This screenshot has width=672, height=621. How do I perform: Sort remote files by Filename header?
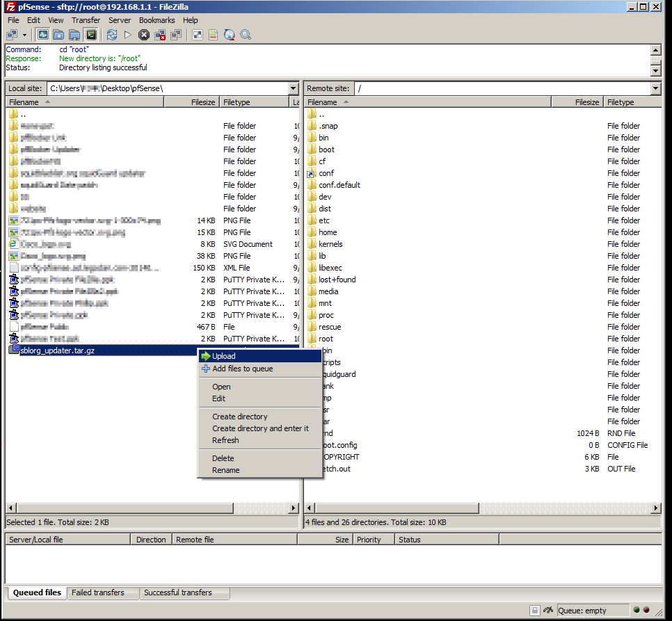point(427,102)
